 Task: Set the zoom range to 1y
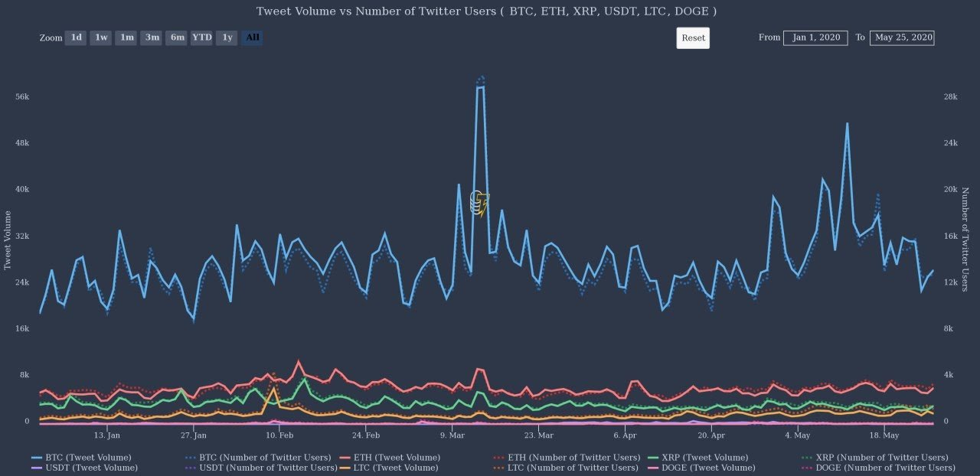coord(227,37)
